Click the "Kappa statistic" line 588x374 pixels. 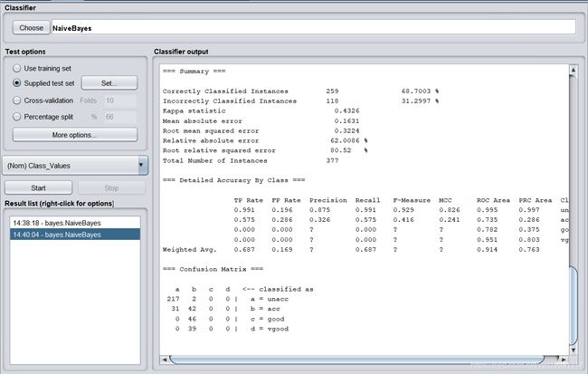(x=261, y=111)
